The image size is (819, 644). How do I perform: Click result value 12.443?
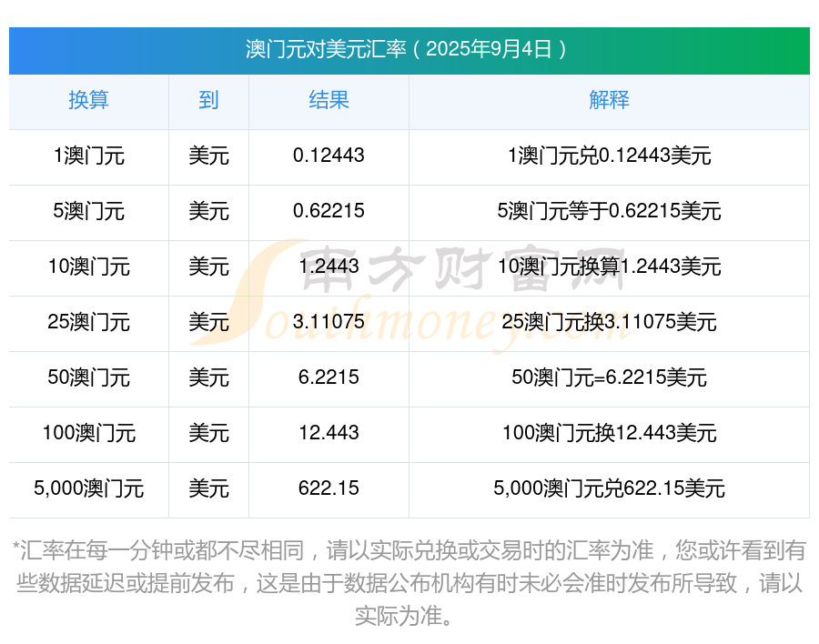tap(329, 432)
